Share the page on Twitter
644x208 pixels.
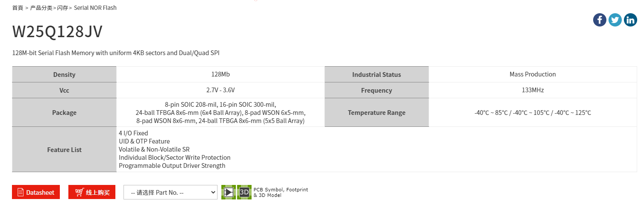pos(615,20)
